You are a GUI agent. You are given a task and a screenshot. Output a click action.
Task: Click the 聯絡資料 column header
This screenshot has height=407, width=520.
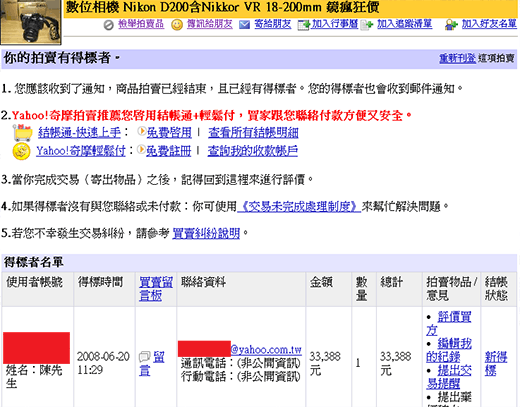[x=203, y=282]
